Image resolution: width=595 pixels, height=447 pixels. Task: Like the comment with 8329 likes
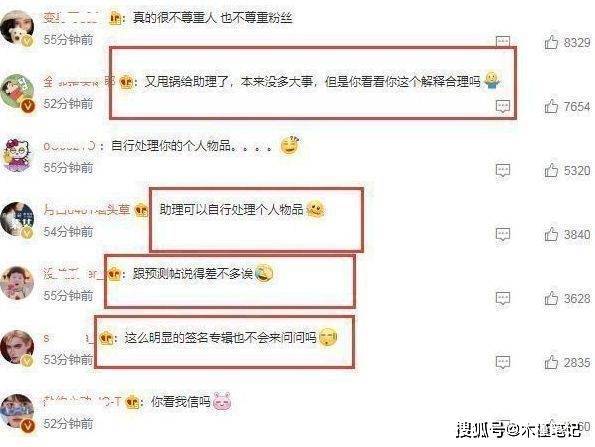click(x=551, y=42)
